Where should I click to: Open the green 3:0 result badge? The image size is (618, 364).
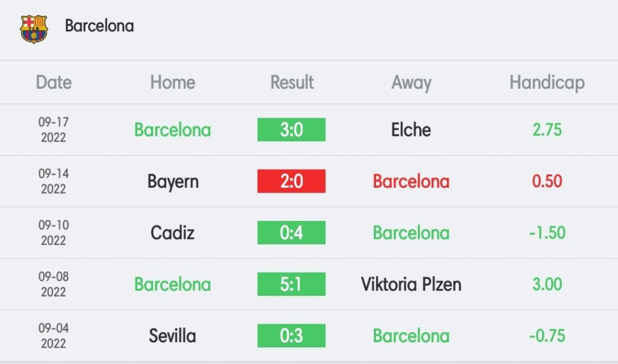[291, 130]
